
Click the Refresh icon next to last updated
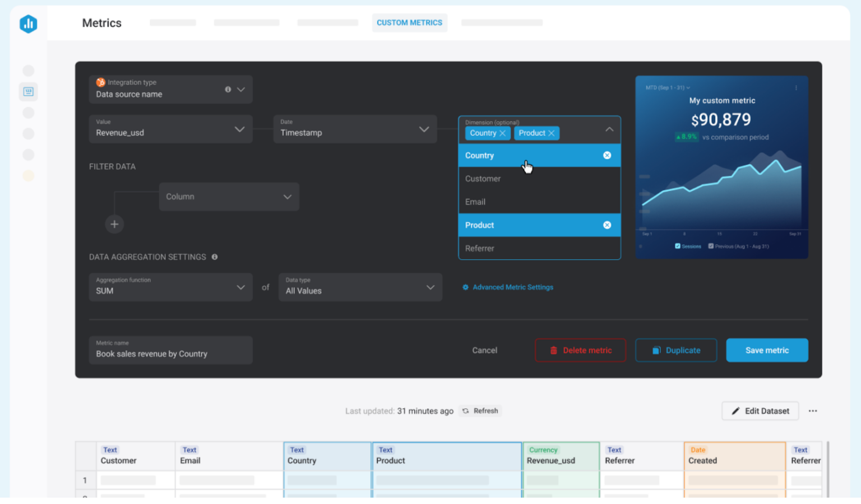pyautogui.click(x=466, y=410)
